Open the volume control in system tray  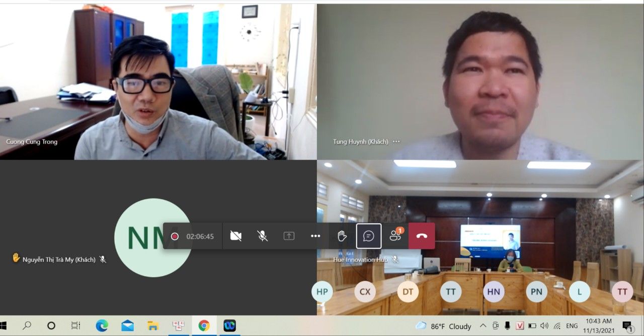point(544,326)
